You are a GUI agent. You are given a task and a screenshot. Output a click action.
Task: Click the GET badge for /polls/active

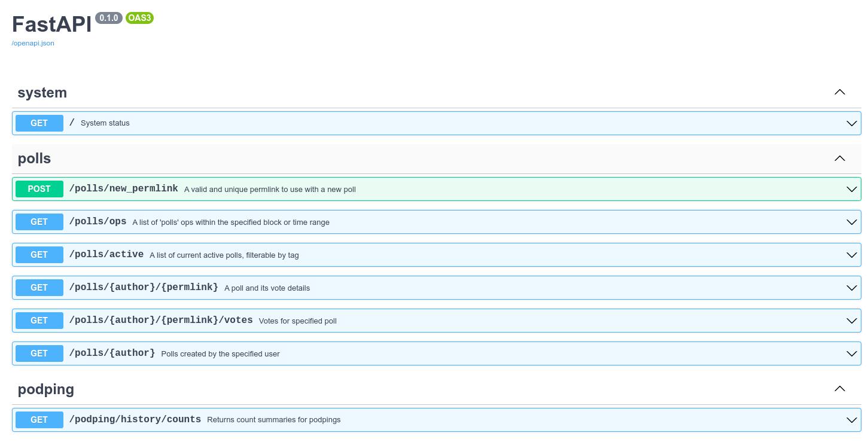coord(39,255)
